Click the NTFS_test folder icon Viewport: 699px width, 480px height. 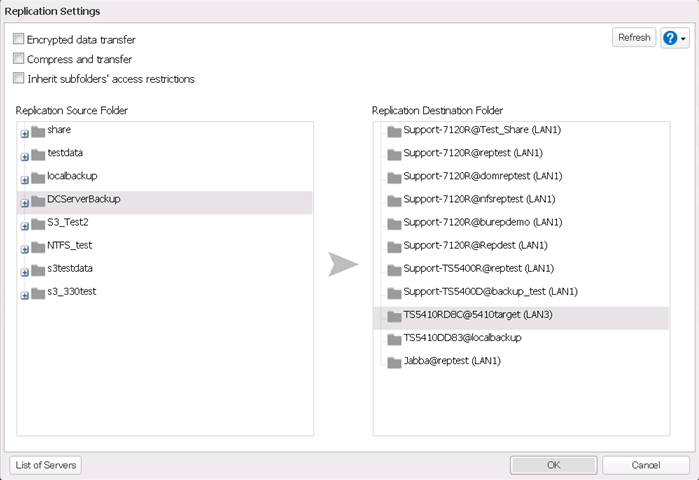38,246
